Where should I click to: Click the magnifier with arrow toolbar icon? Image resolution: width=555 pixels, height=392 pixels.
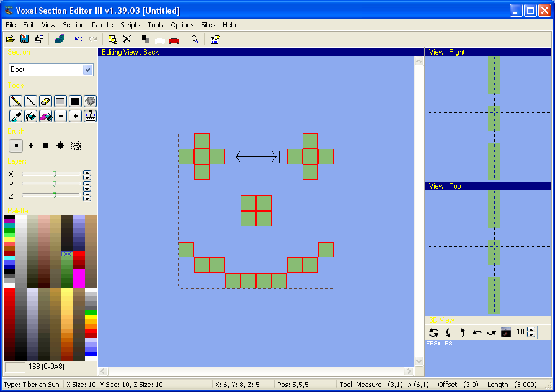tap(194, 39)
